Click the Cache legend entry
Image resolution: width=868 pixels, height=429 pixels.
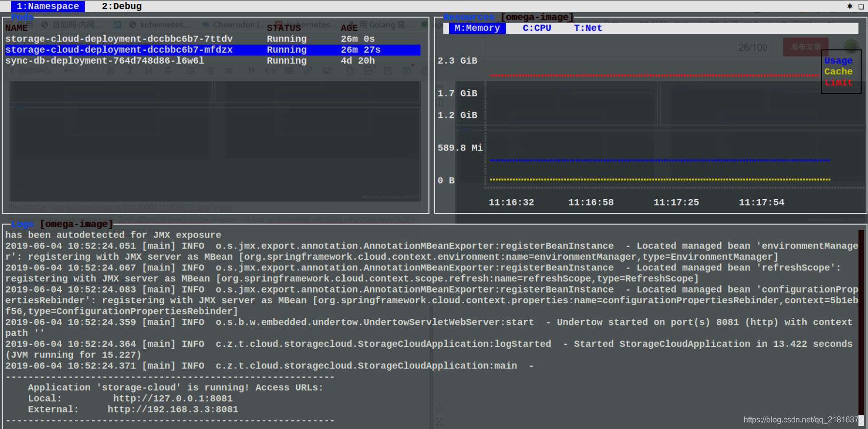[x=838, y=71]
